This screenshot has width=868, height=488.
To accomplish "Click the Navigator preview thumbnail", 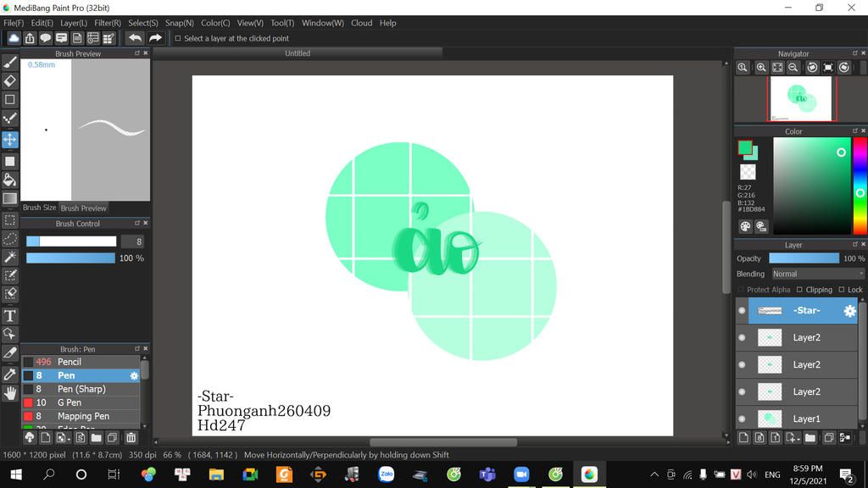I will click(x=801, y=98).
